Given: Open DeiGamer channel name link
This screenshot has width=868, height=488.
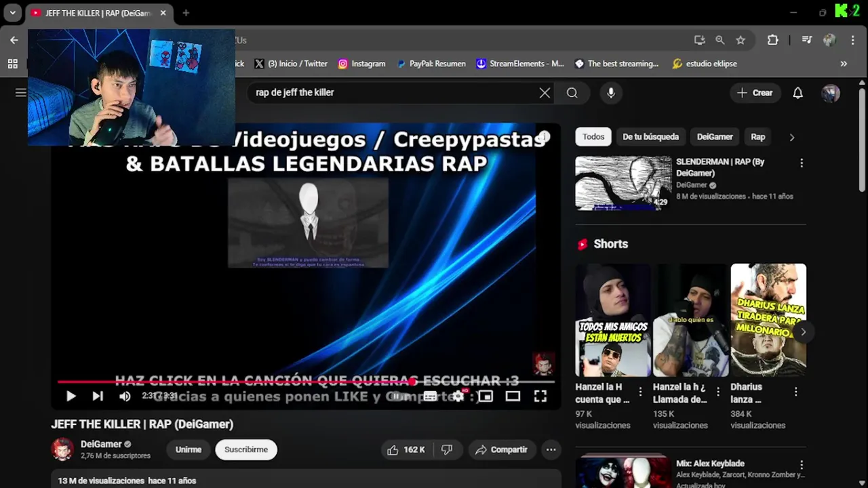Looking at the screenshot, I should 101,444.
